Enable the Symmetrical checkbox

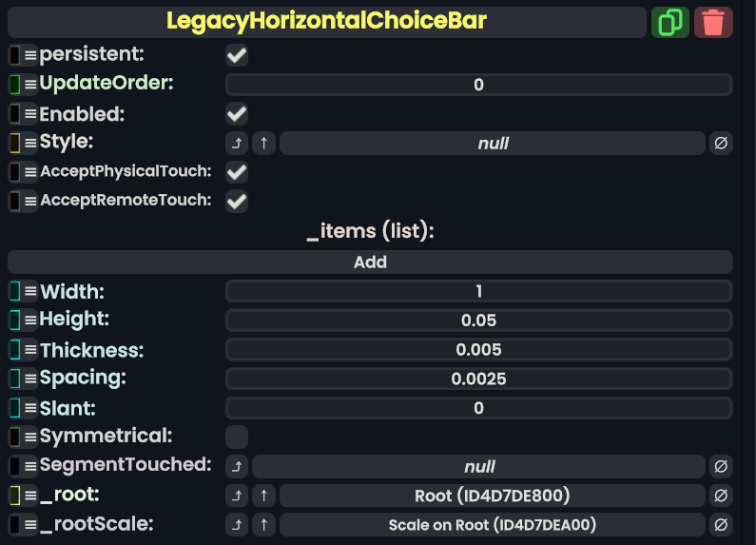click(x=237, y=438)
